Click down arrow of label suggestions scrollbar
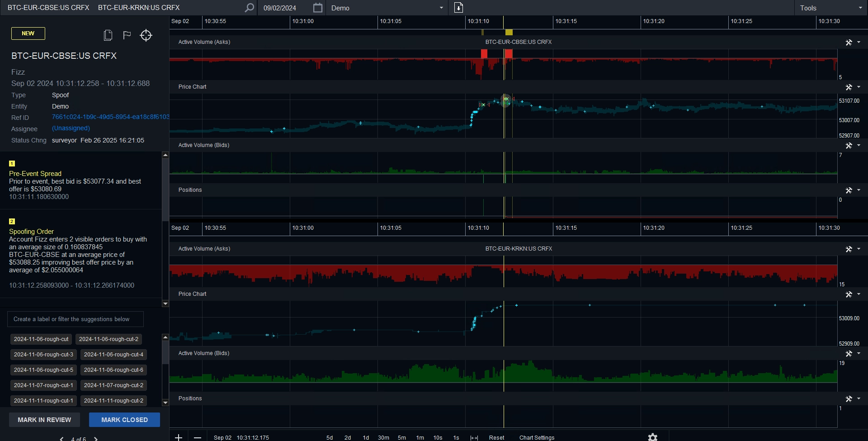The width and height of the screenshot is (868, 441). 165,403
